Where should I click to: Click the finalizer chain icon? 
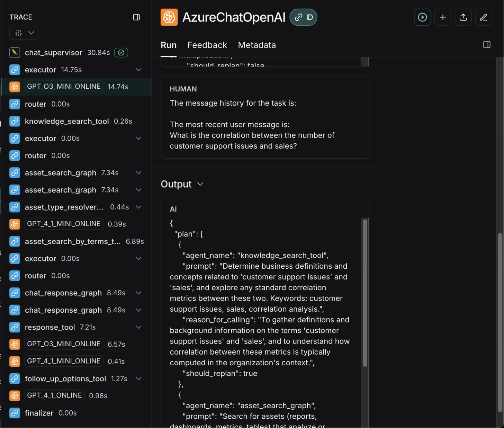pos(15,413)
